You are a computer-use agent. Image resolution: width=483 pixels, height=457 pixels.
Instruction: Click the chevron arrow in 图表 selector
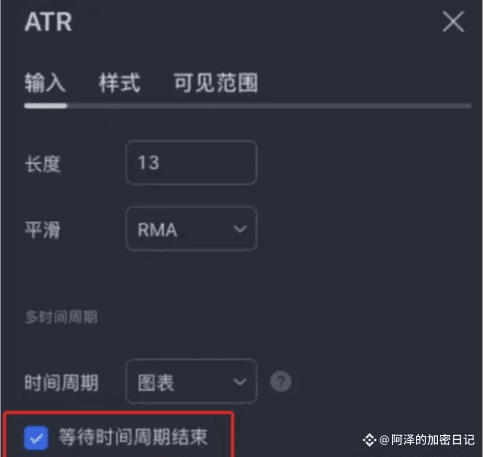pyautogui.click(x=240, y=382)
